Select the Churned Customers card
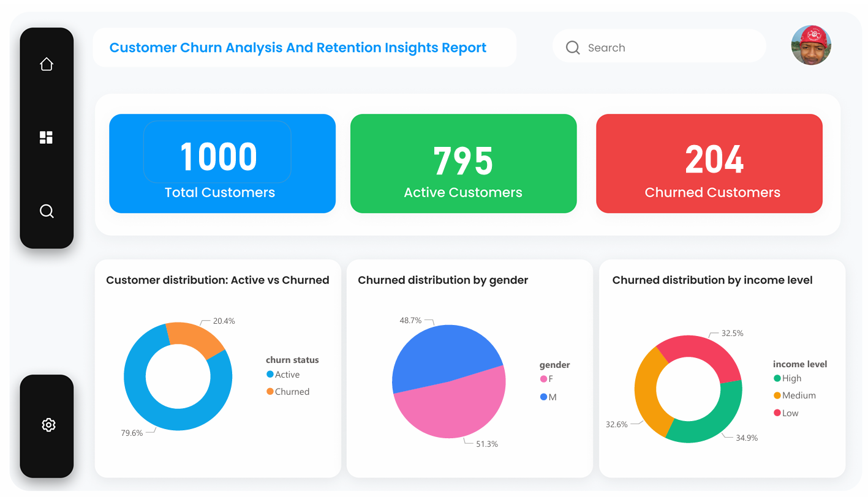This screenshot has width=868, height=497. pyautogui.click(x=709, y=163)
